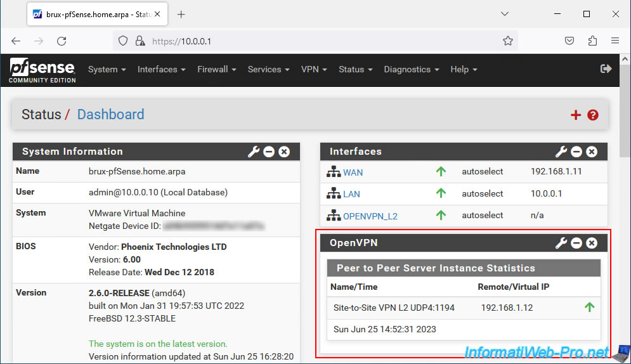Open the OPENVPN_L2 interface link
Screen dimensions: 631x364
pyautogui.click(x=370, y=216)
